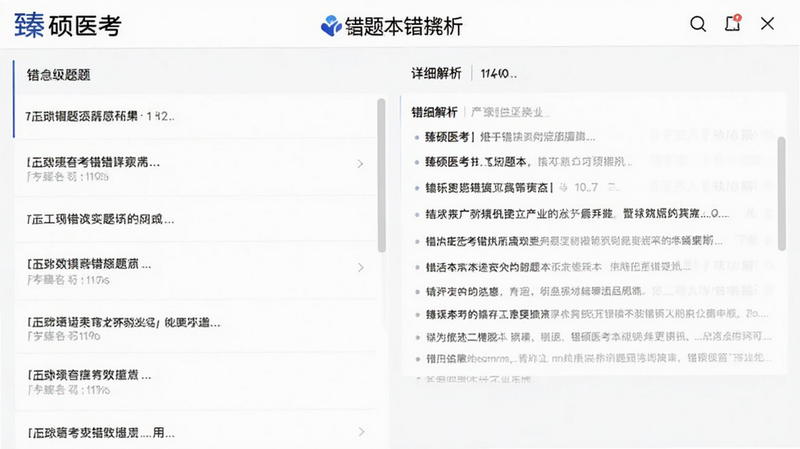
Task: Click the bullet line containing 10..7
Action: coord(523,188)
